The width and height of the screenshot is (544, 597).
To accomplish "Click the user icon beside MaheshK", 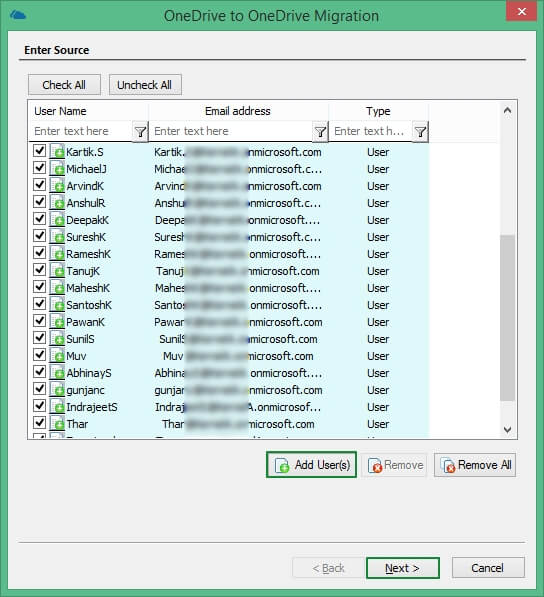I will [57, 288].
